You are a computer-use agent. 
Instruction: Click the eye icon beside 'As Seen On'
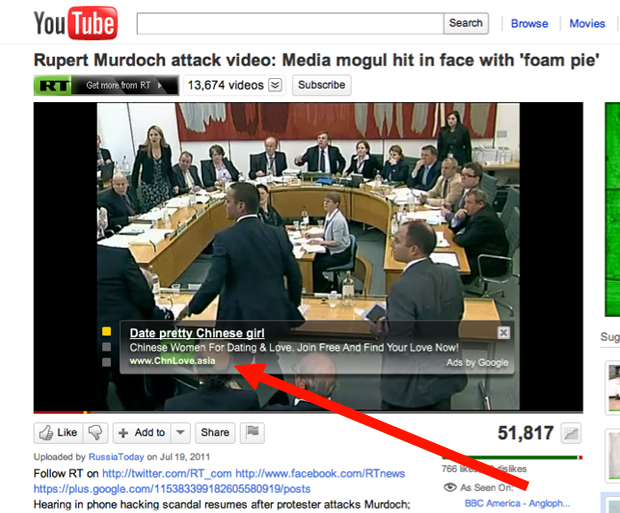coord(450,487)
